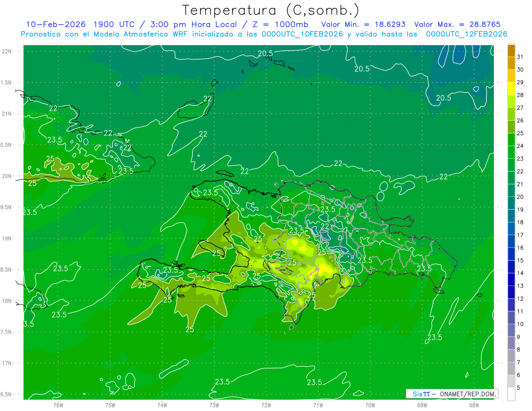Image resolution: width=532 pixels, height=411 pixels.
Task: Click the "68W" longitude axis label
Action: tap(474, 405)
